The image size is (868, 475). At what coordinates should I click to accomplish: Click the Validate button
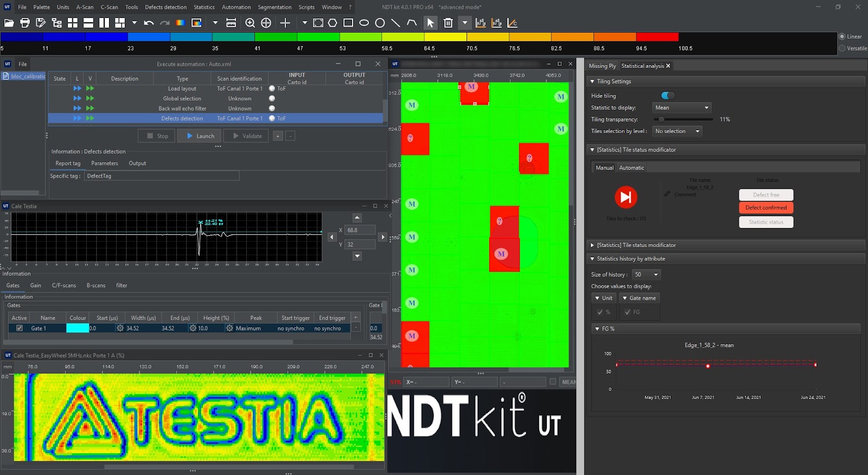tap(247, 136)
